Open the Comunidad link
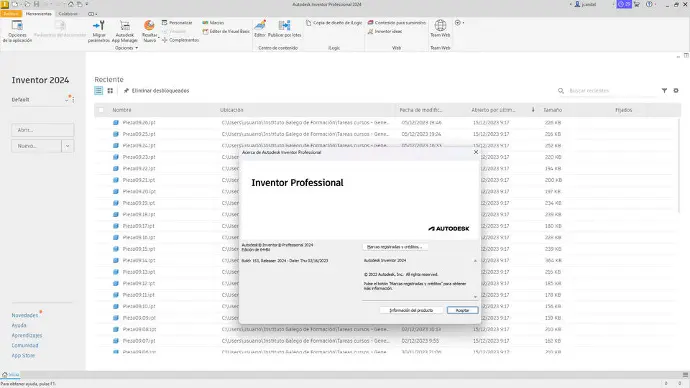The width and height of the screenshot is (690, 388). (x=25, y=346)
